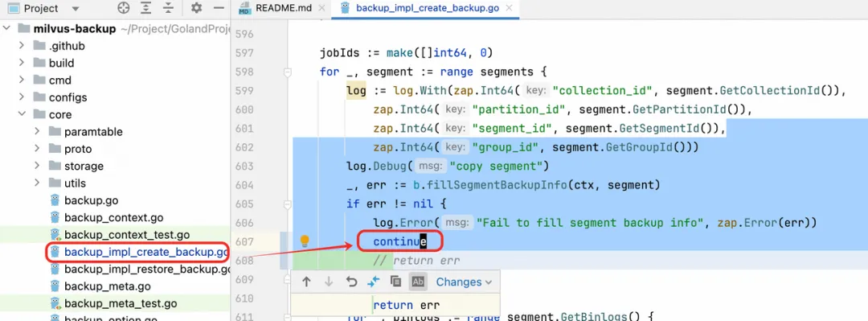Viewport: 868px width, 321px height.
Task: Open backup_context_test.go file
Action: click(127, 235)
